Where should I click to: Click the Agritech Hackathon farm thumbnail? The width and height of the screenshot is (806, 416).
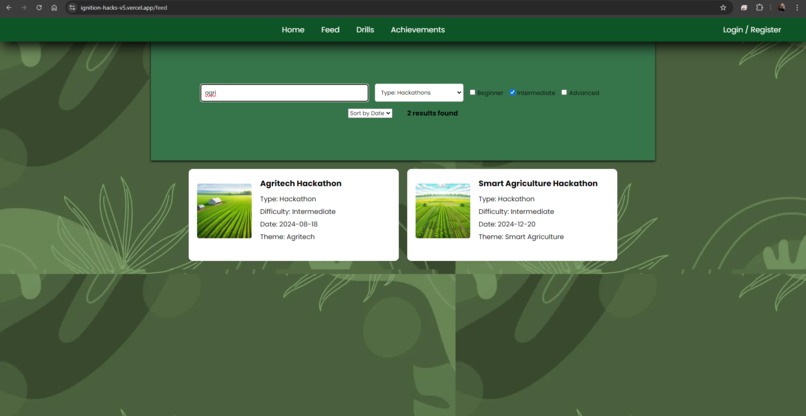coord(224,211)
